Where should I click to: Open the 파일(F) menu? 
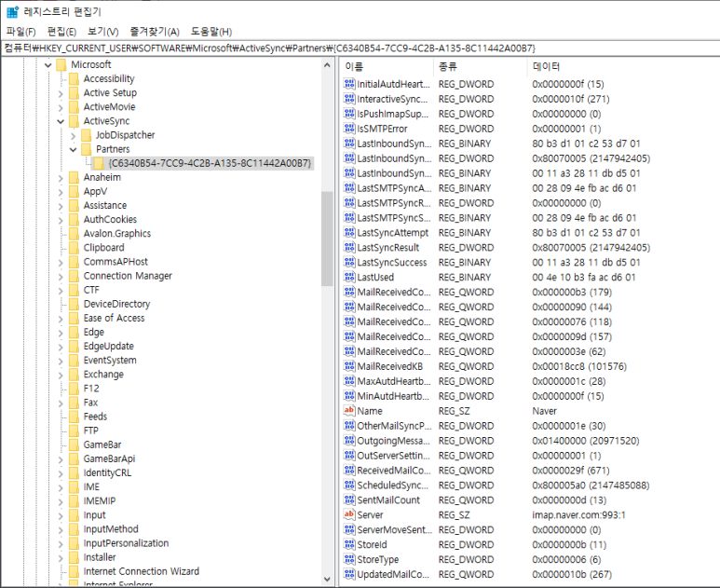(x=20, y=32)
